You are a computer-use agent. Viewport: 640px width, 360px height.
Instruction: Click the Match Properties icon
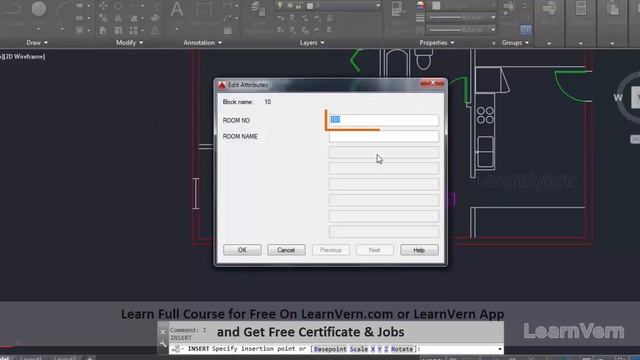399,9
